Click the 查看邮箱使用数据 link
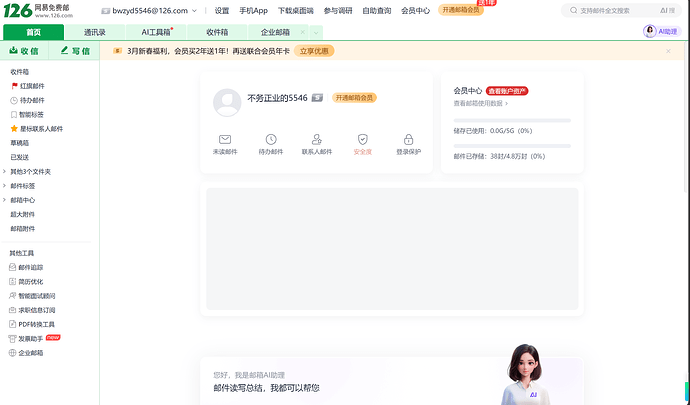 click(481, 103)
